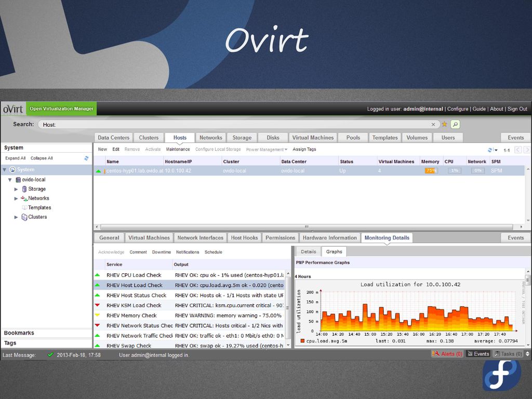This screenshot has width=532, height=399.
Task: Expand the Networks tree node
Action: pyautogui.click(x=16, y=198)
